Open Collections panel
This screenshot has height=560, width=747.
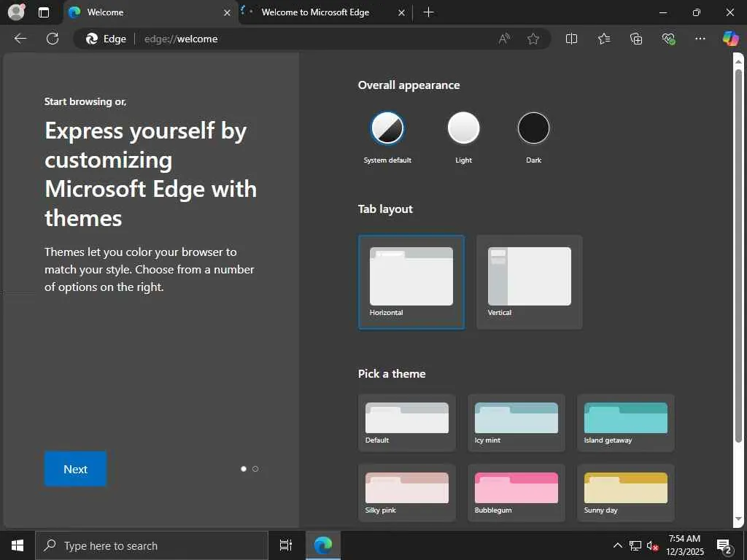pyautogui.click(x=636, y=39)
